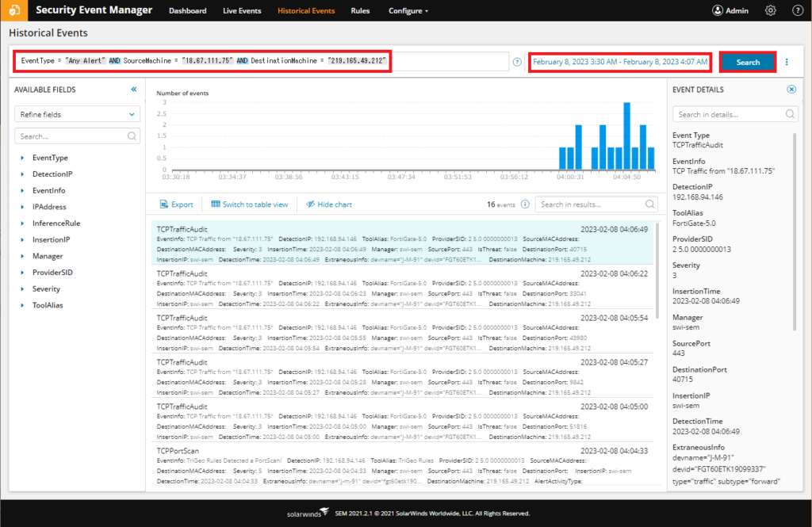Click the Search in details field
This screenshot has width=812, height=527.
click(x=735, y=114)
